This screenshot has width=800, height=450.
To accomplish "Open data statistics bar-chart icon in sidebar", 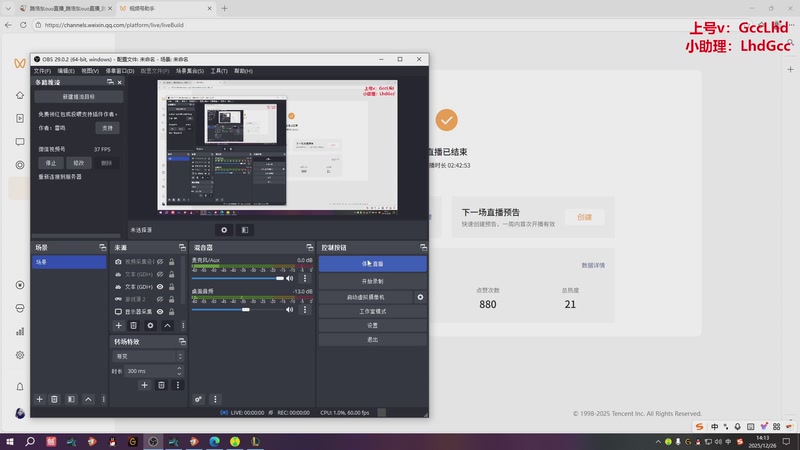I will click(x=20, y=332).
